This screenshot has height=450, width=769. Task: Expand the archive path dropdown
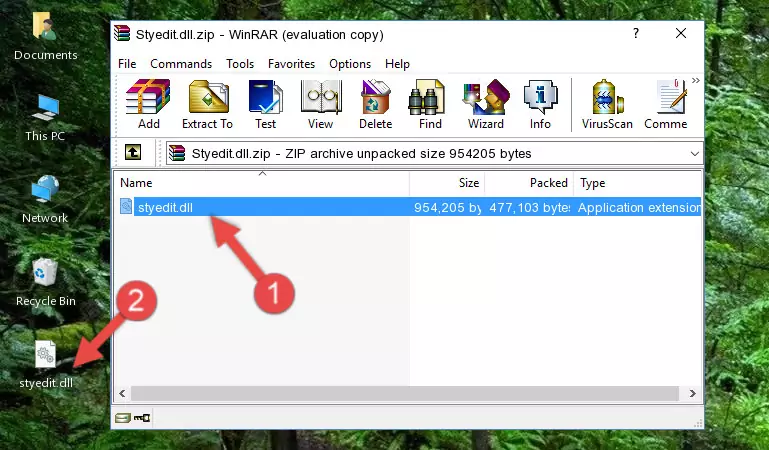pyautogui.click(x=694, y=153)
